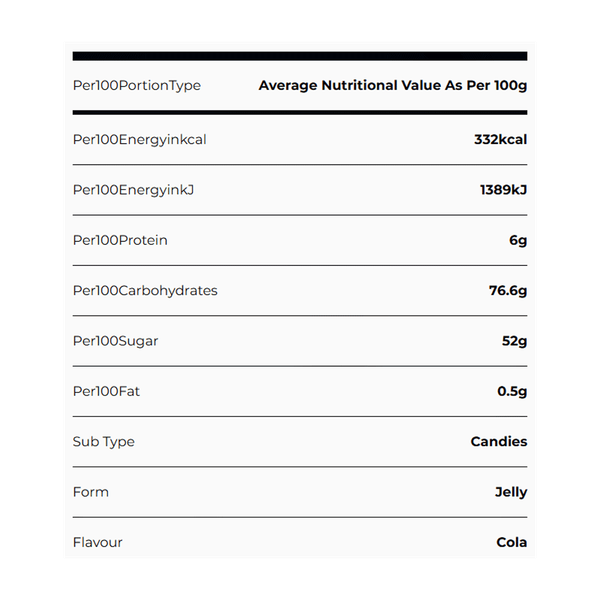Select the 6g protein value
The image size is (600, 600).
click(517, 241)
